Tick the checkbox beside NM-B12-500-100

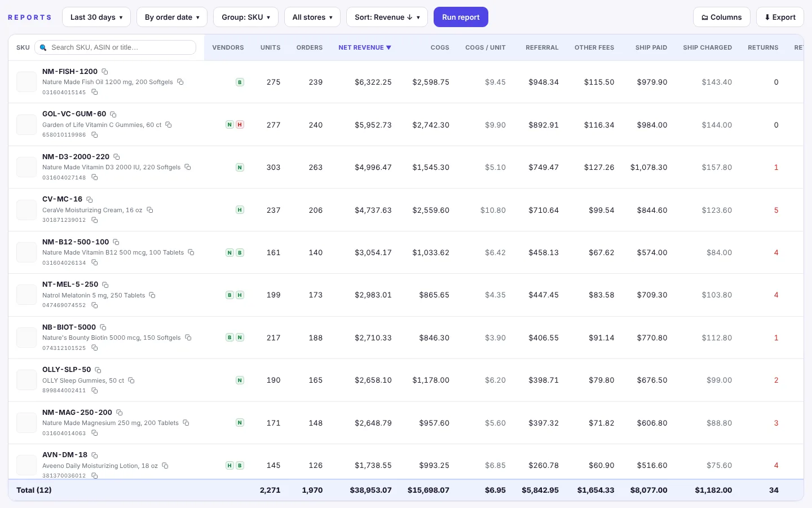pyautogui.click(x=27, y=252)
